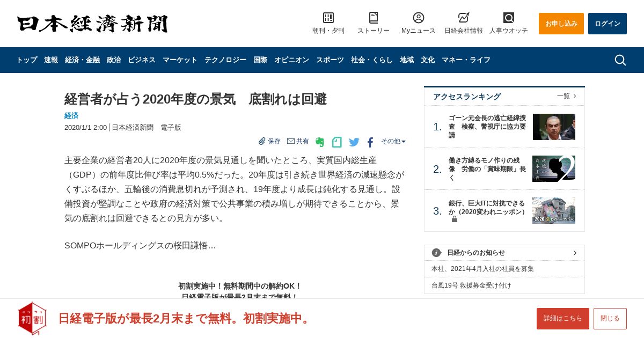644x338 pixels.
Task: Dismiss the banner with the 閉じる button
Action: pyautogui.click(x=610, y=319)
